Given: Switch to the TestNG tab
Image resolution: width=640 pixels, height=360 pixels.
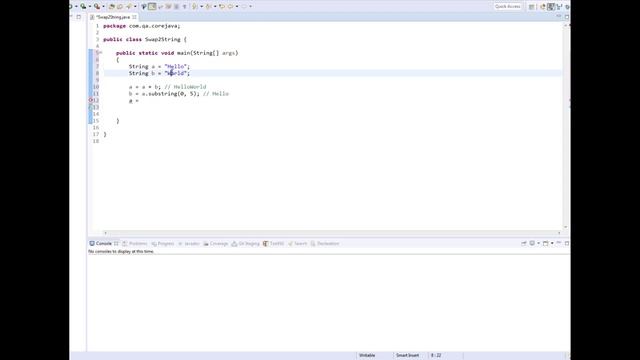Looking at the screenshot, I should pyautogui.click(x=273, y=244).
